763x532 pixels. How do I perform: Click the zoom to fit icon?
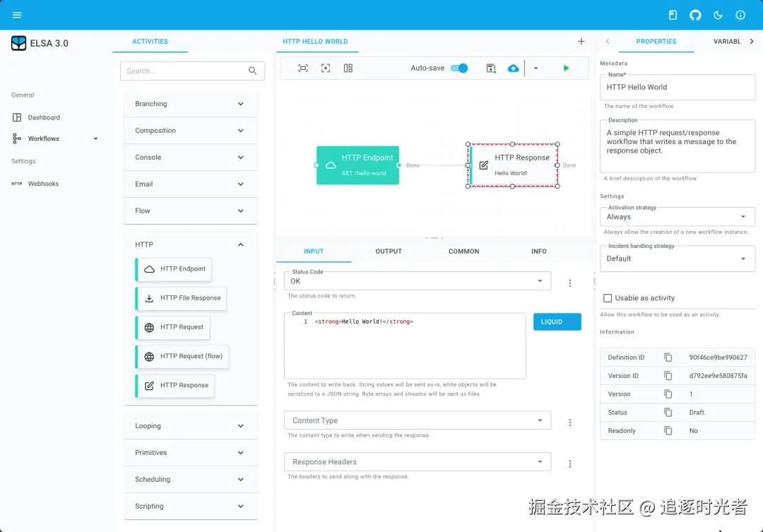pyautogui.click(x=303, y=68)
